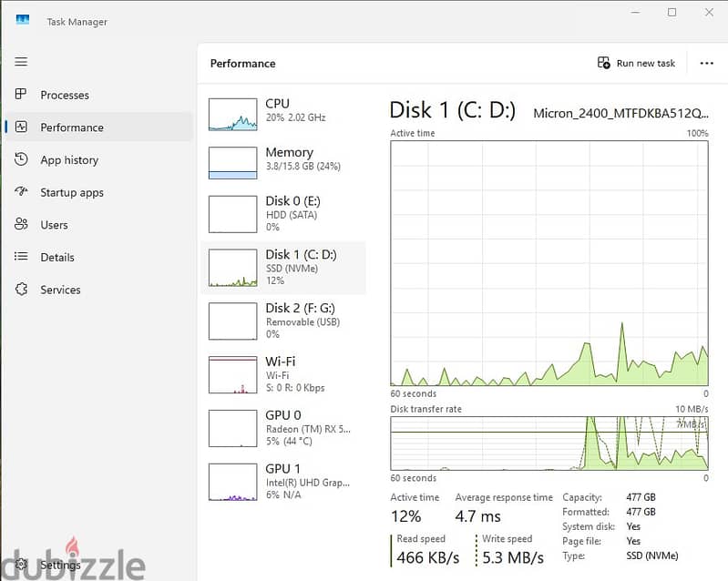Viewport: 728px width, 581px height.
Task: Select the CPU usage graph thumbnail
Action: pos(232,114)
